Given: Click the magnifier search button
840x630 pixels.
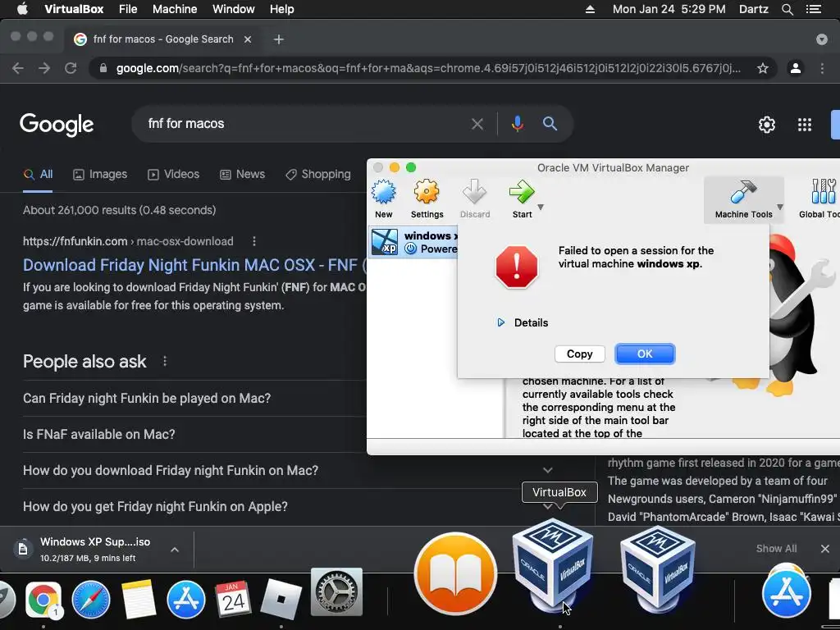Looking at the screenshot, I should tap(550, 124).
